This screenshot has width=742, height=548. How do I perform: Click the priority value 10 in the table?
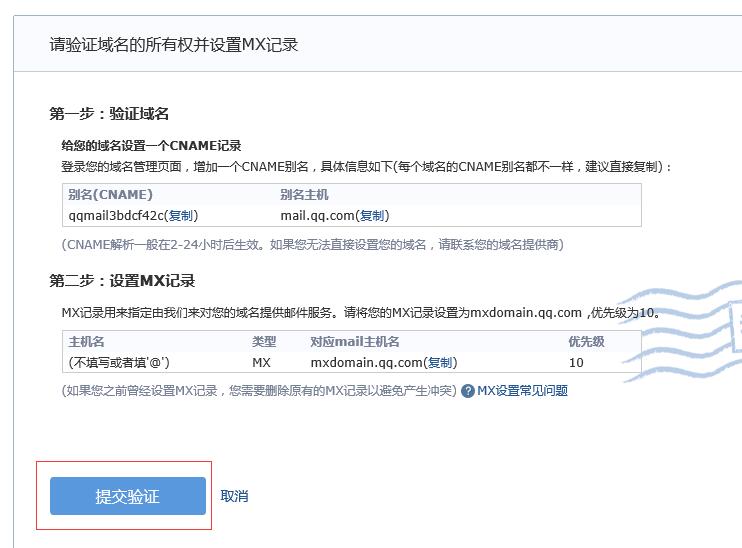(x=576, y=363)
